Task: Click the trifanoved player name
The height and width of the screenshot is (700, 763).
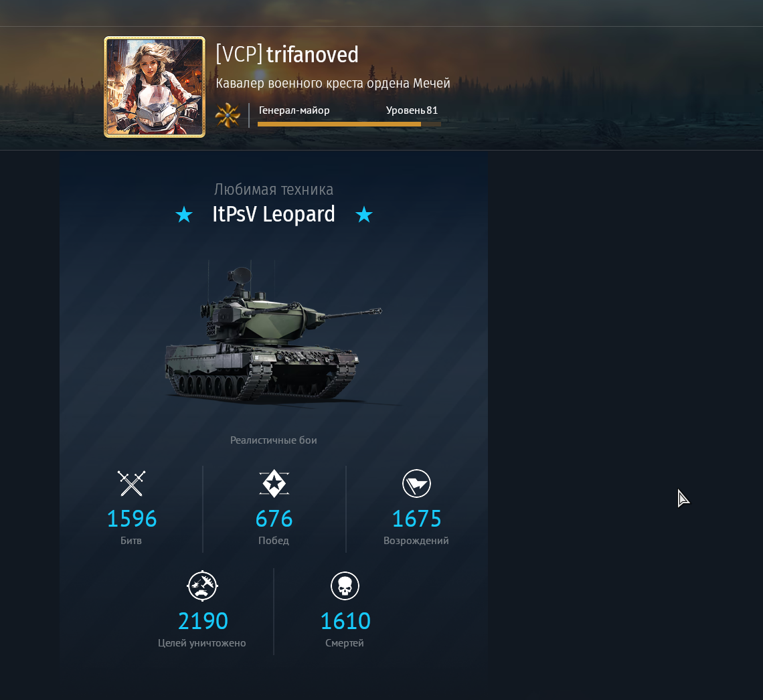Action: click(x=313, y=54)
